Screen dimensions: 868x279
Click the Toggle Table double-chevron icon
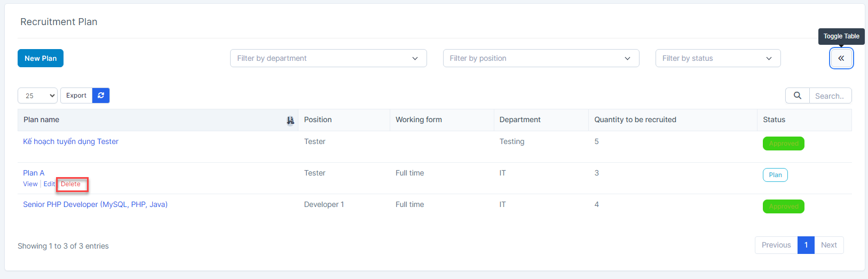point(841,58)
